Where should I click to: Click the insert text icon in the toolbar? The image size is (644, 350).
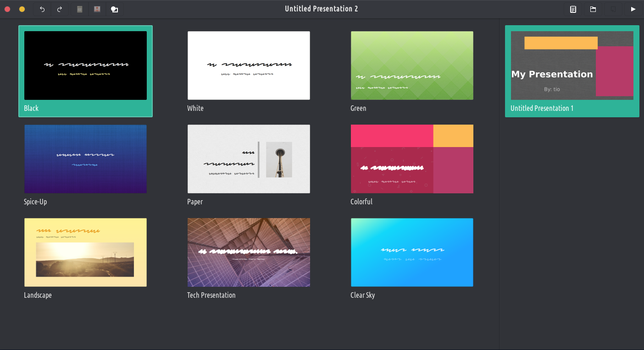pos(80,9)
